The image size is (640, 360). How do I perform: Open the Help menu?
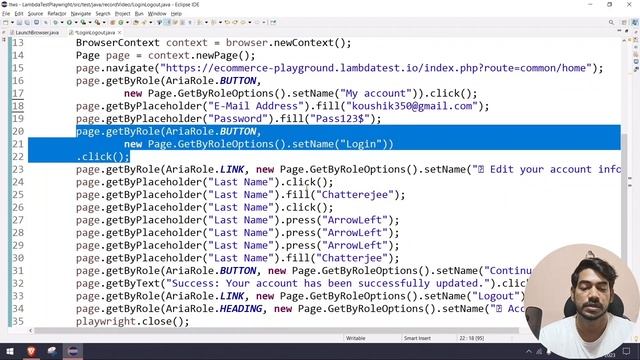coord(176,13)
